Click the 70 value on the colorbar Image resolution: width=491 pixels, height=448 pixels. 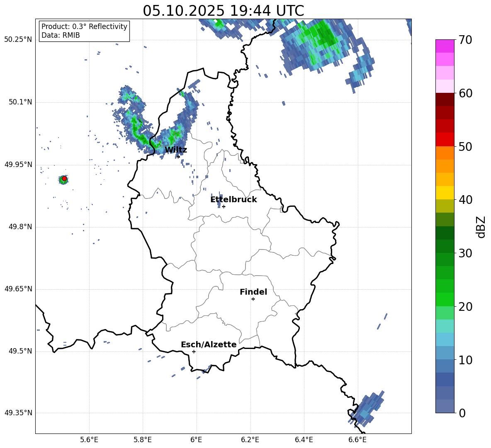pyautogui.click(x=465, y=40)
